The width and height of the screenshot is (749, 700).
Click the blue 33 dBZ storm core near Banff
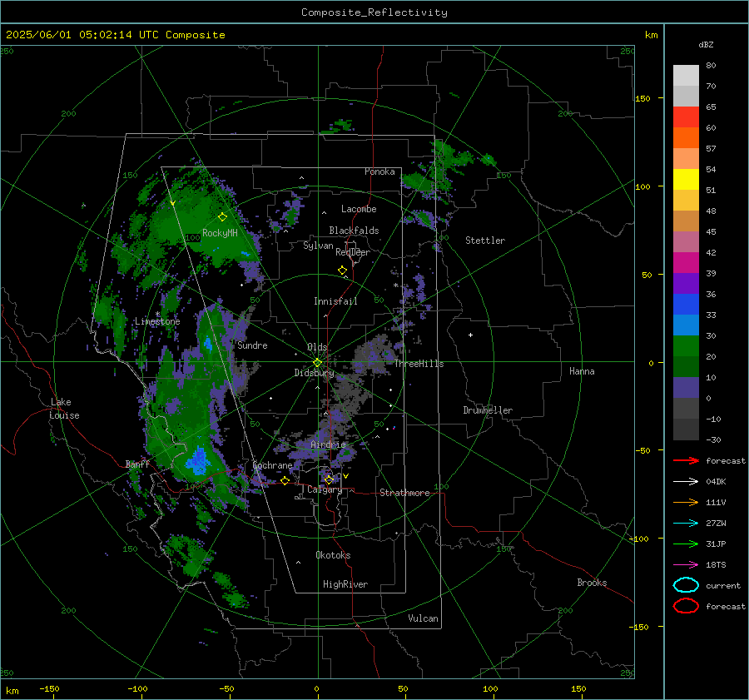click(x=198, y=460)
